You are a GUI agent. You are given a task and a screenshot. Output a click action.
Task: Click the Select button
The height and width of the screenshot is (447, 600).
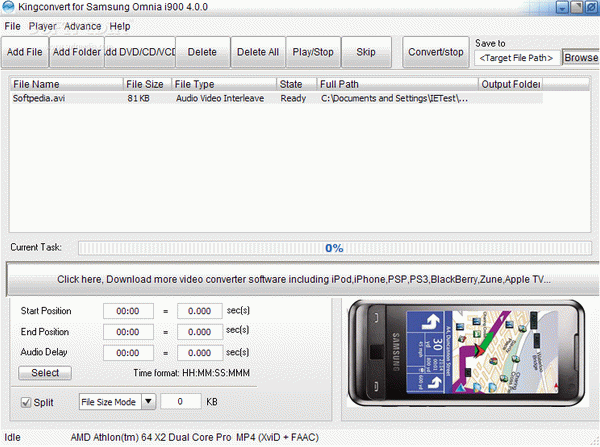click(x=45, y=373)
